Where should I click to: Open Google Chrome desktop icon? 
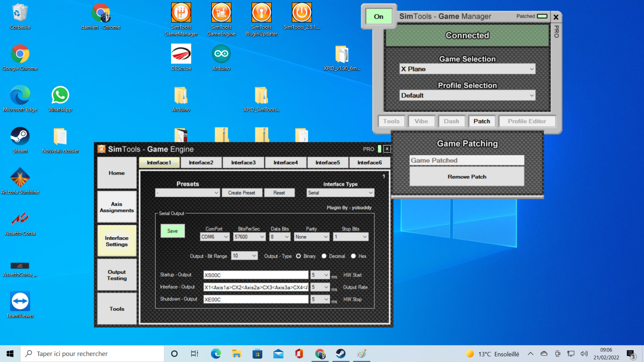[20, 58]
